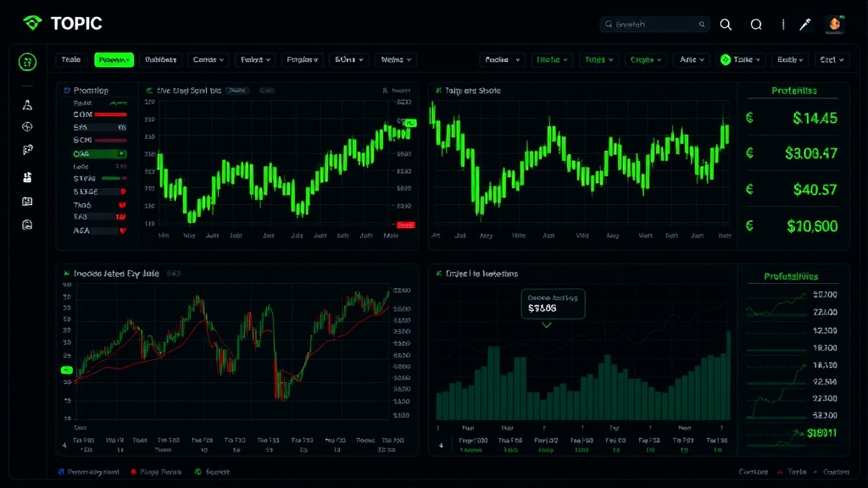868x488 pixels.
Task: Click the $3.06.47 value
Action: (x=811, y=153)
